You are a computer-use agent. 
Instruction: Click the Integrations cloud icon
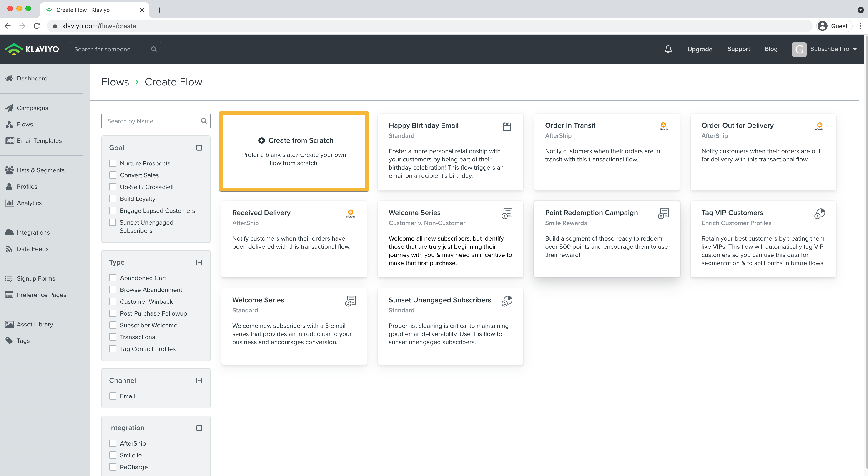pyautogui.click(x=10, y=233)
